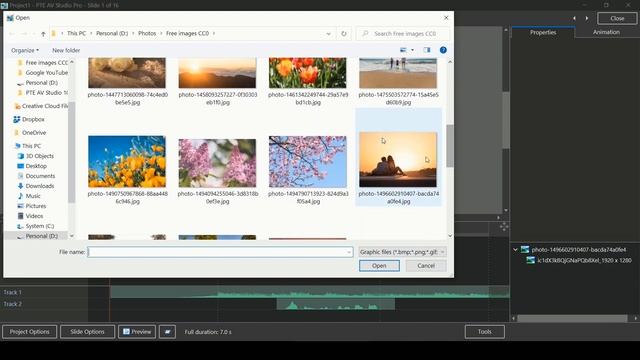Click Close button in PTE AV Studio
Image resolution: width=640 pixels, height=360 pixels.
617,18
